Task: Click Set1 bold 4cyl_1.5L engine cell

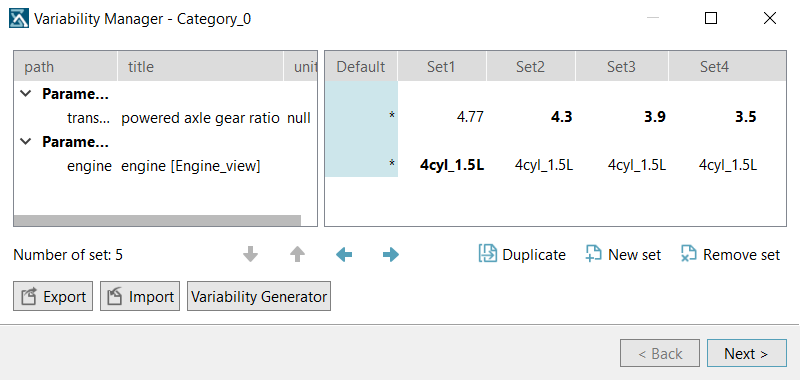Action: coord(452,165)
